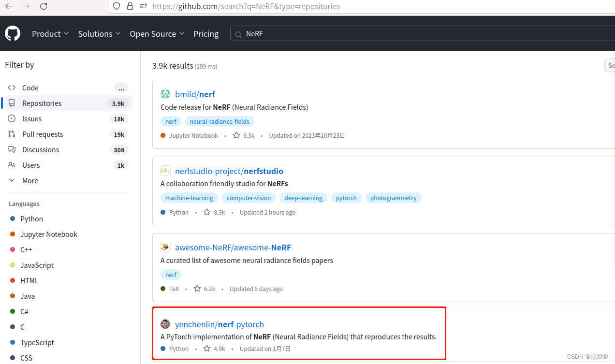Viewport: 615px width, 364px height.
Task: Star icon for bmild/nerf 9.3k
Action: [x=236, y=135]
